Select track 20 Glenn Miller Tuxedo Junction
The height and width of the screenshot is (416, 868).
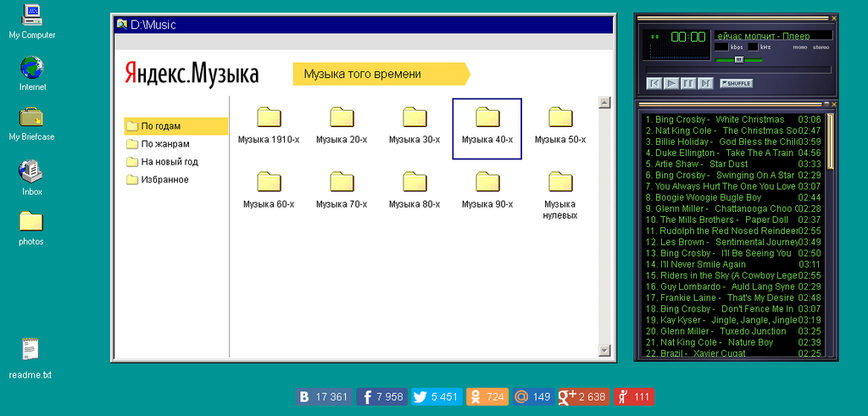(x=733, y=330)
